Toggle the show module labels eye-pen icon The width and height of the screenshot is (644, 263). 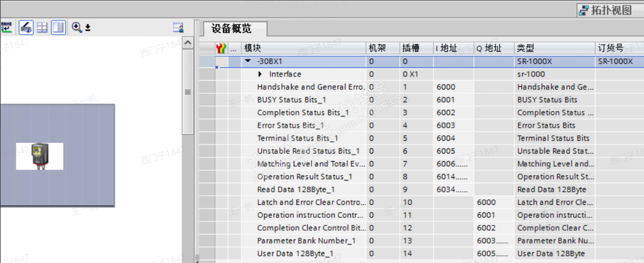26,28
